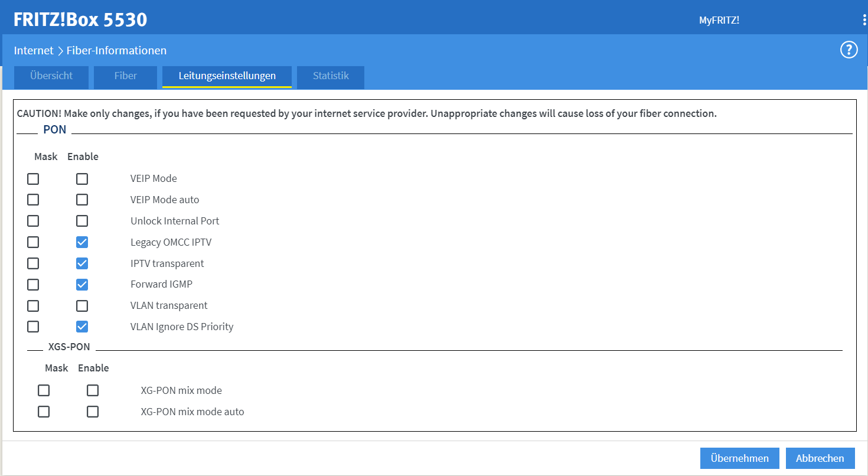Click the 'VLAN transparent' label

(169, 305)
